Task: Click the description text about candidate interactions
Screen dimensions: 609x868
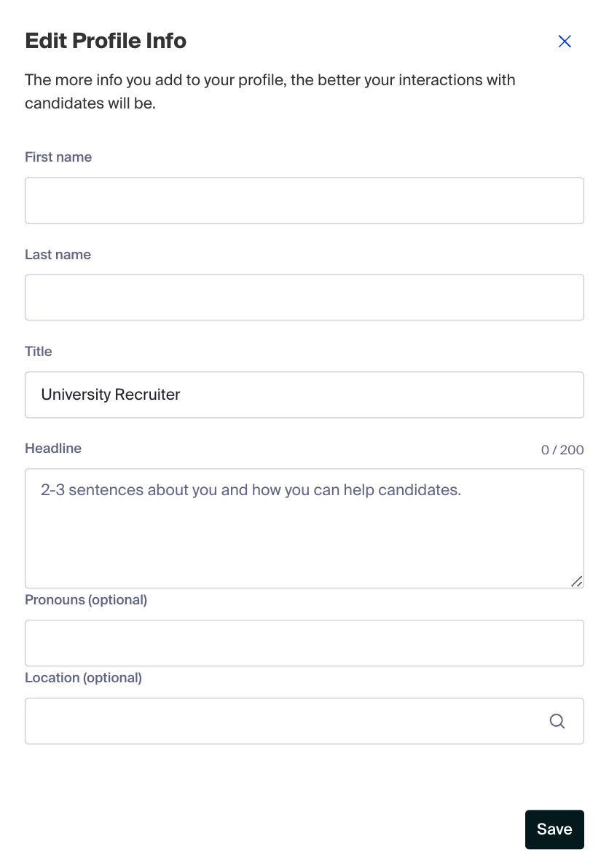Action: [x=270, y=91]
